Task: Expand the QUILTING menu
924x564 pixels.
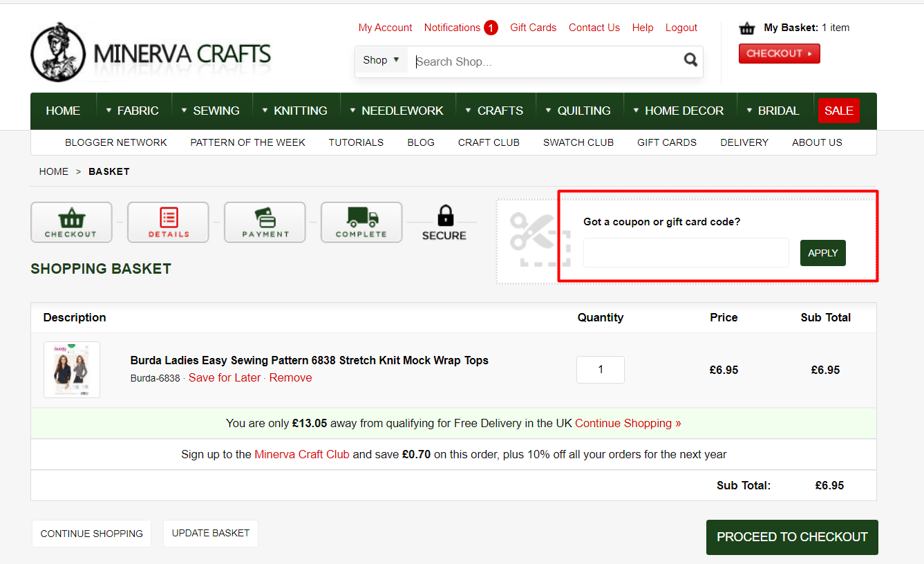Action: point(583,110)
